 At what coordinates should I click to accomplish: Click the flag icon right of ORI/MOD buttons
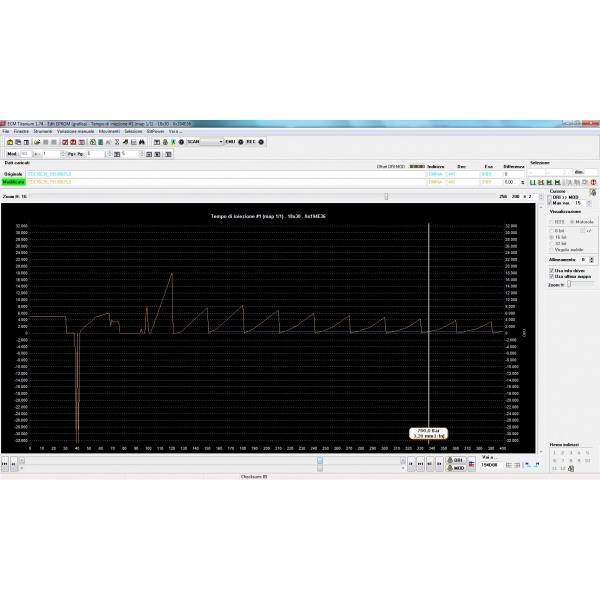tap(471, 464)
